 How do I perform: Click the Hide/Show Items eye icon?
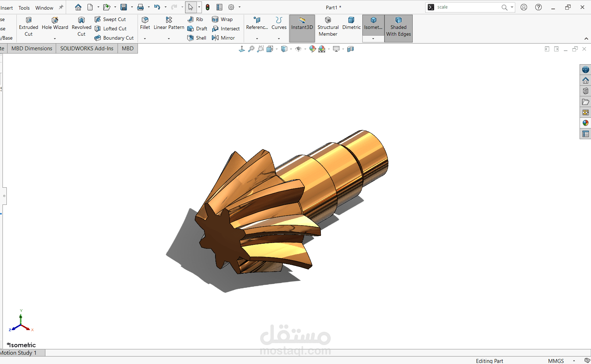(x=298, y=49)
